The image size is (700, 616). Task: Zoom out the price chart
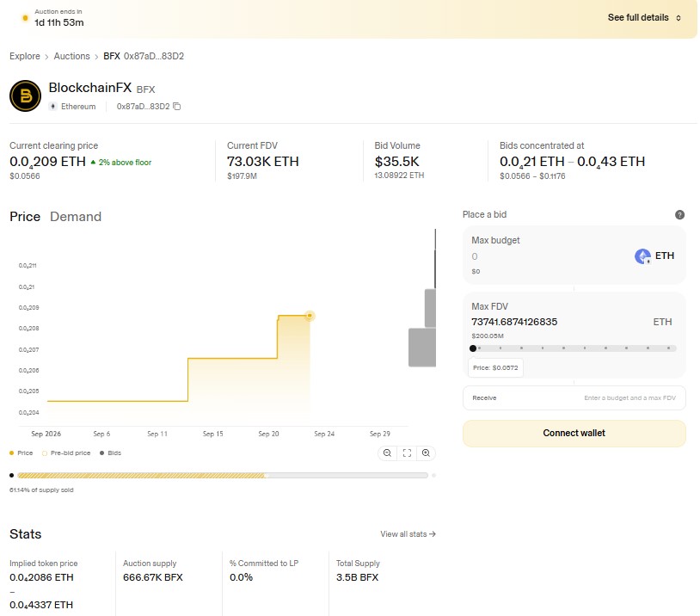pyautogui.click(x=387, y=453)
